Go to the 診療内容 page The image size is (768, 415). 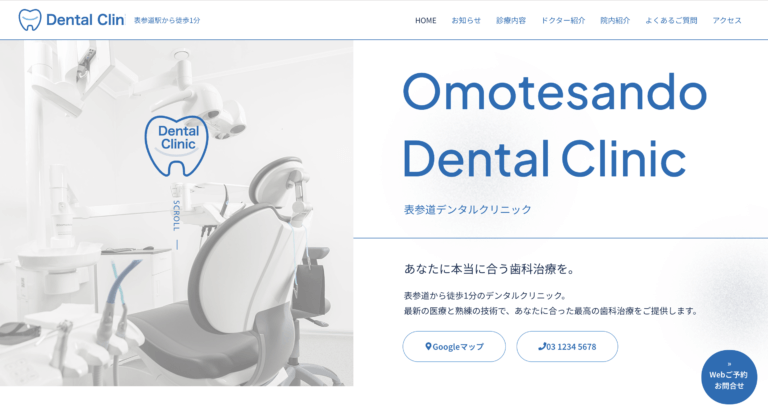(511, 20)
